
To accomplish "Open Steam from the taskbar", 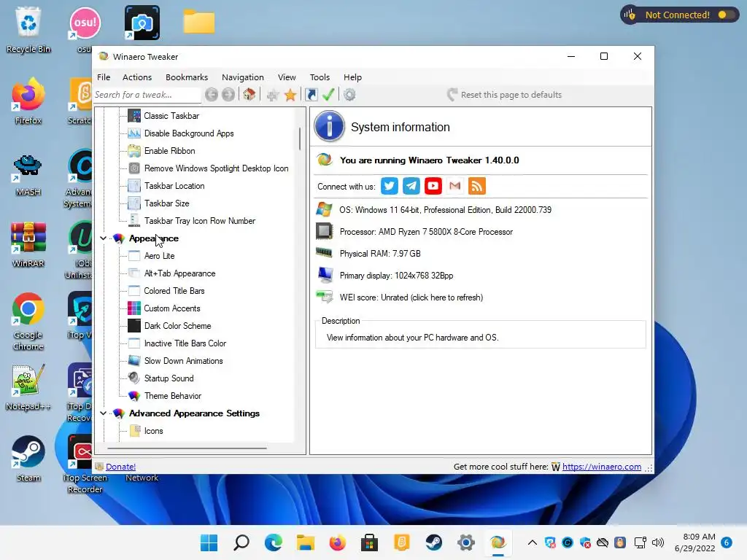I will (433, 542).
